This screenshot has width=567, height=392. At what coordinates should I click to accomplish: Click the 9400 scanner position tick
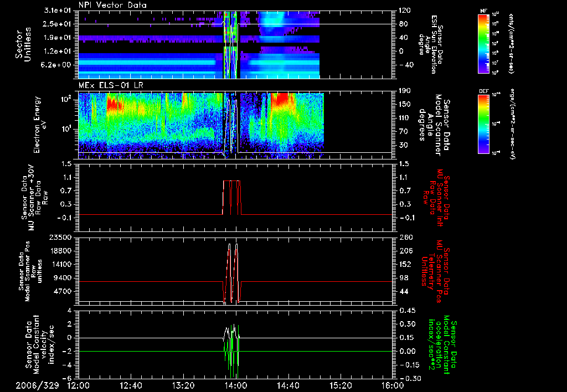pos(63,278)
